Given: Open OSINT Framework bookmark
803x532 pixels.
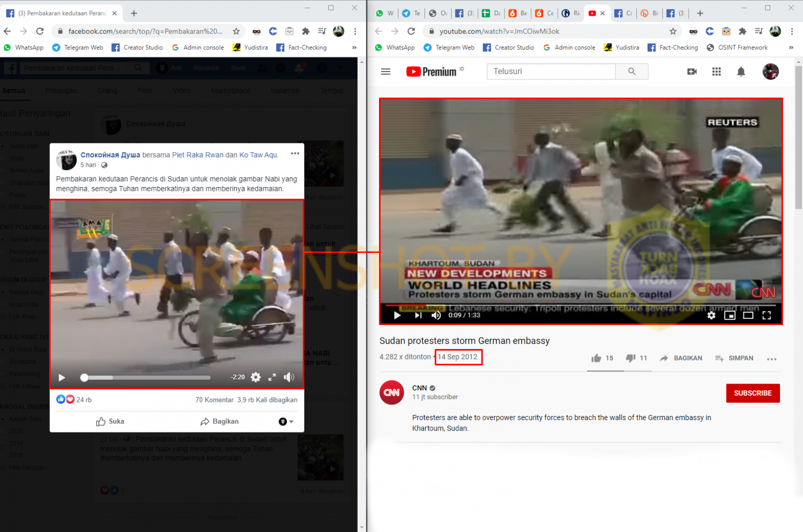Looking at the screenshot, I should [x=737, y=48].
